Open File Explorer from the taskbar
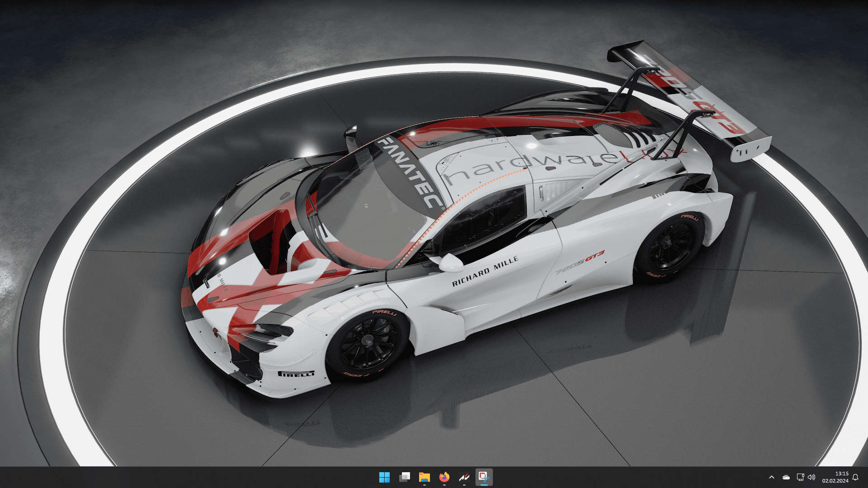 pyautogui.click(x=425, y=477)
